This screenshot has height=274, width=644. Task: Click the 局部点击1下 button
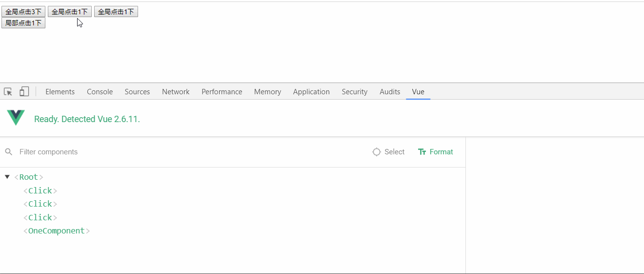point(23,23)
